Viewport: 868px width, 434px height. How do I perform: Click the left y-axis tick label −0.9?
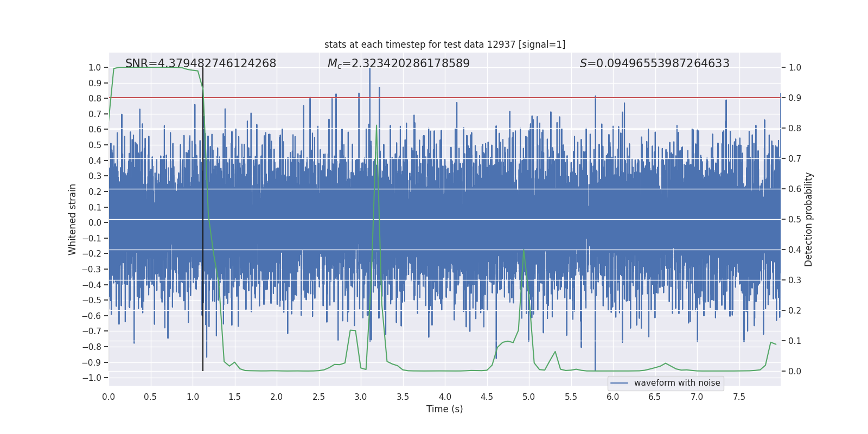point(92,362)
